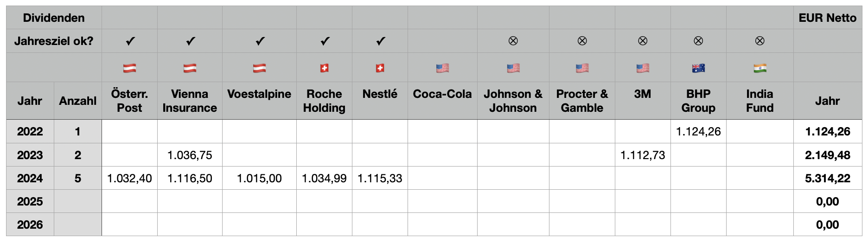This screenshot has width=868, height=244.
Task: Click the US flag above 3M
Action: [643, 68]
